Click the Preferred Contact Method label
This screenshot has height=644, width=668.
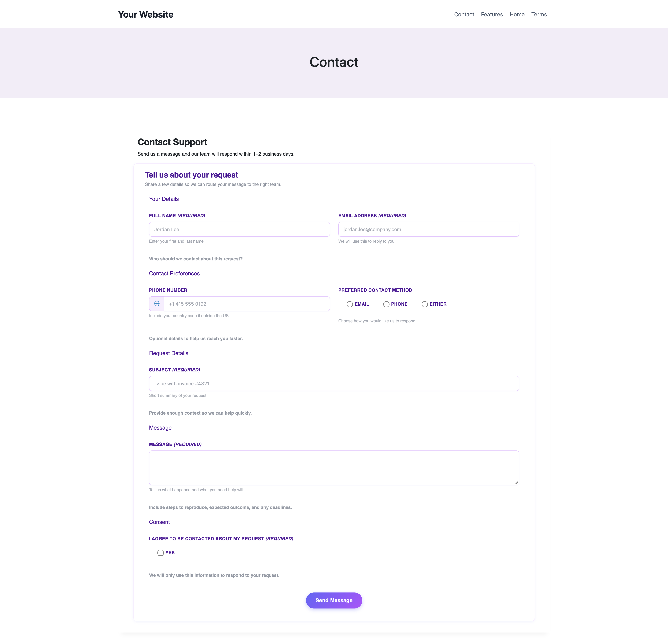[x=375, y=290]
